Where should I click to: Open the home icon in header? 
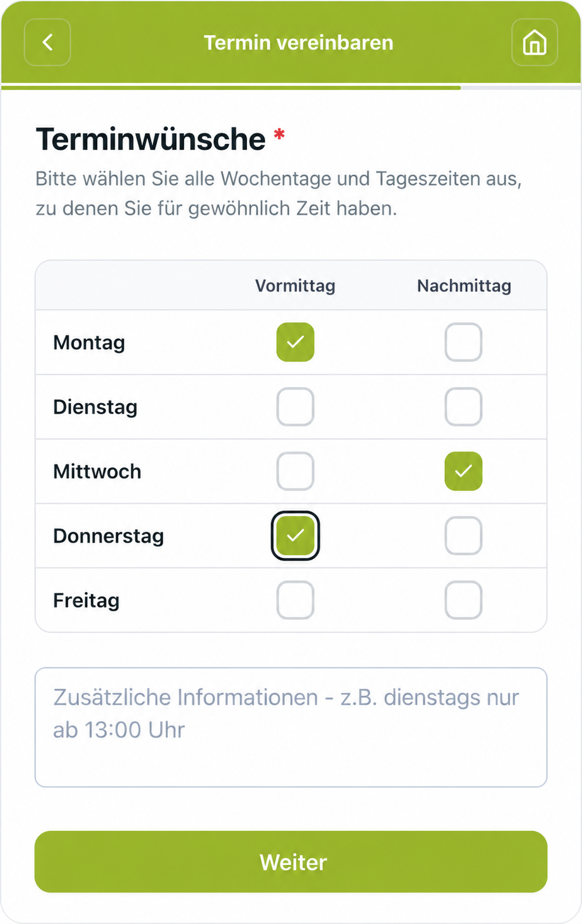click(x=535, y=42)
